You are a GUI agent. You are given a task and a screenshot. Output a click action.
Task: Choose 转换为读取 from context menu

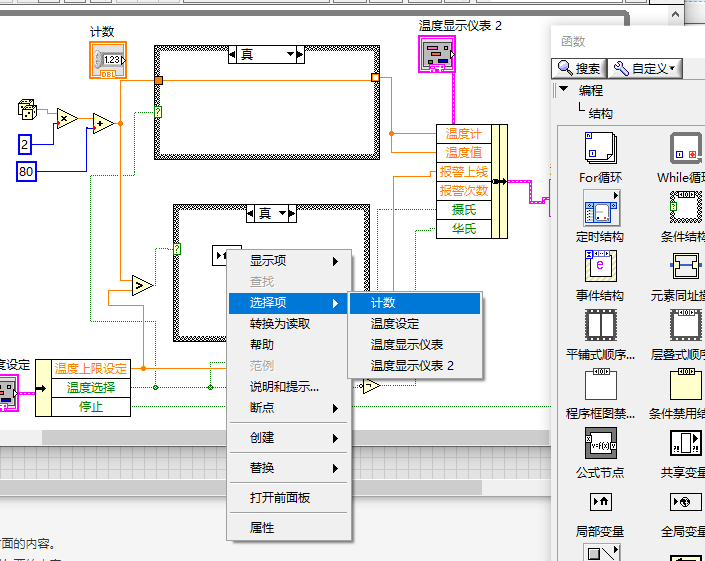point(288,324)
